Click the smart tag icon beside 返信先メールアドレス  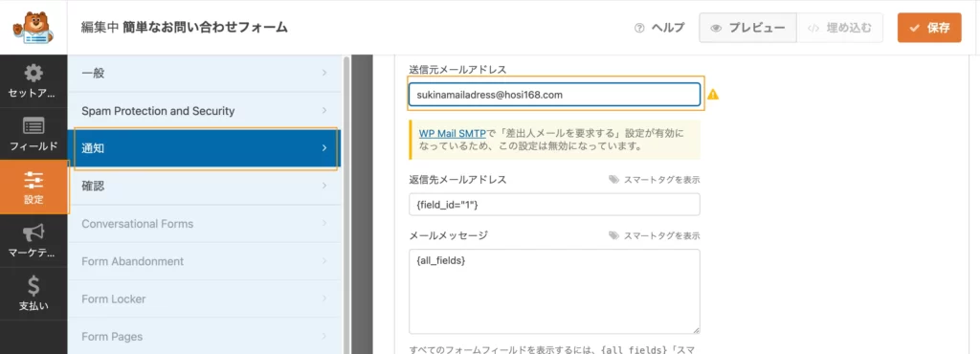click(614, 180)
